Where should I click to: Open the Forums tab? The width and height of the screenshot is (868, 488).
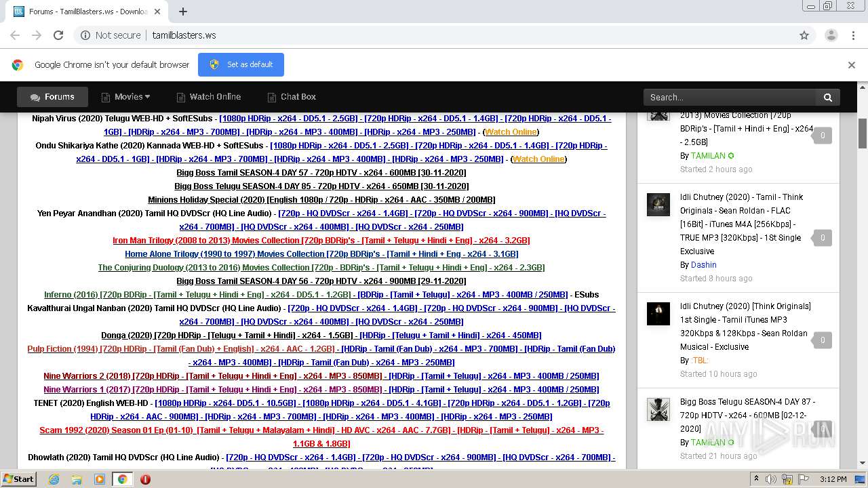tap(52, 97)
